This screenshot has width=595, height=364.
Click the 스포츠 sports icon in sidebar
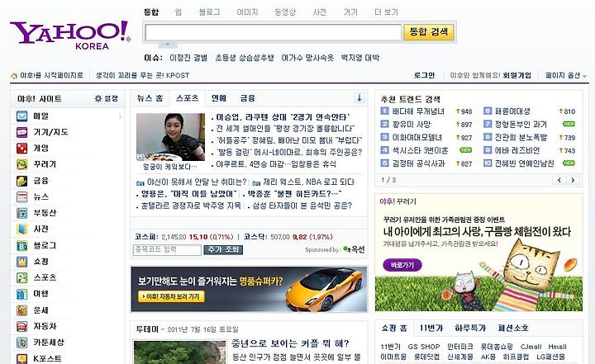point(22,277)
